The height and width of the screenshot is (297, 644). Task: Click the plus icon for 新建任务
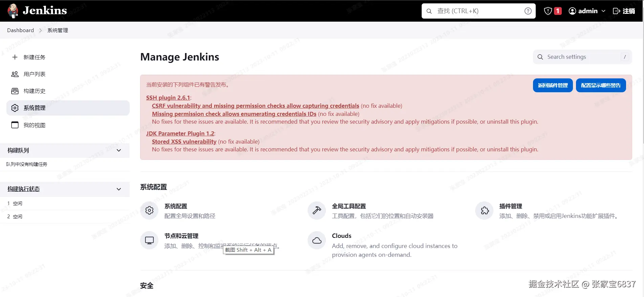[15, 57]
